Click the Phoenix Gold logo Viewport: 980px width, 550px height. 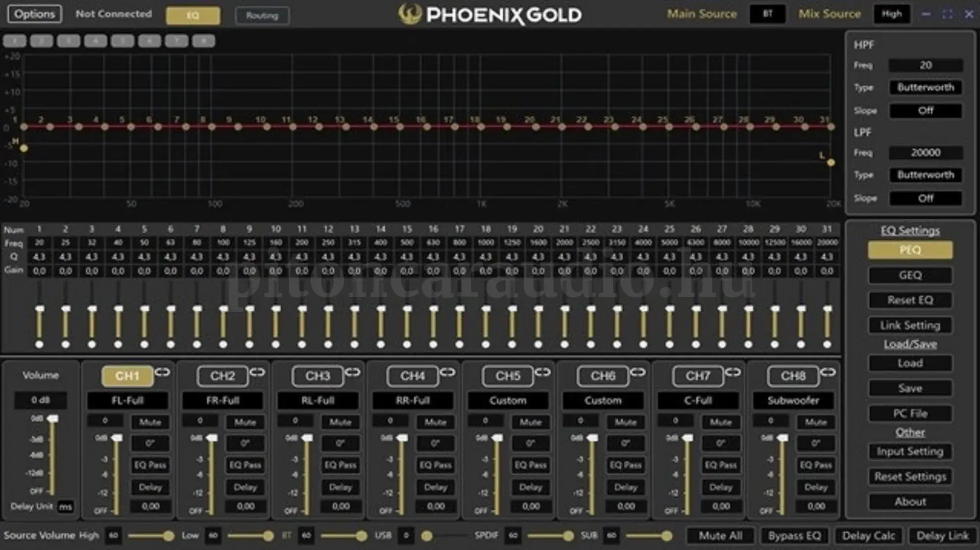click(490, 14)
